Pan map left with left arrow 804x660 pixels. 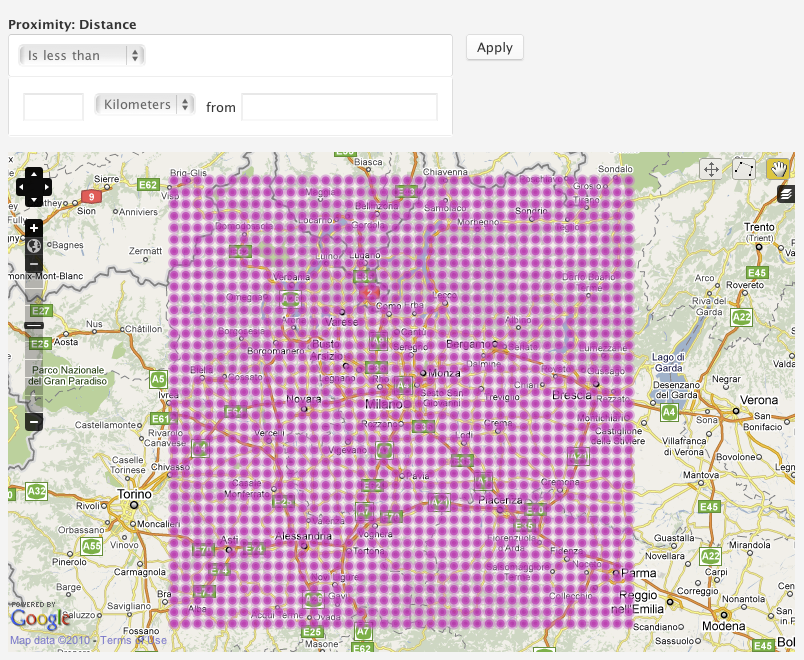(23, 186)
